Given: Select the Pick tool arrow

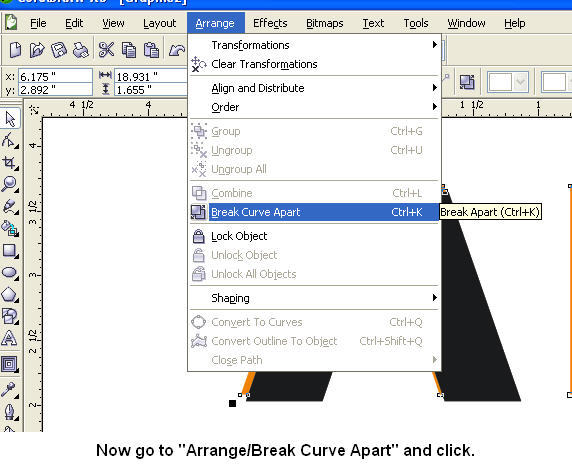Looking at the screenshot, I should pos(10,119).
